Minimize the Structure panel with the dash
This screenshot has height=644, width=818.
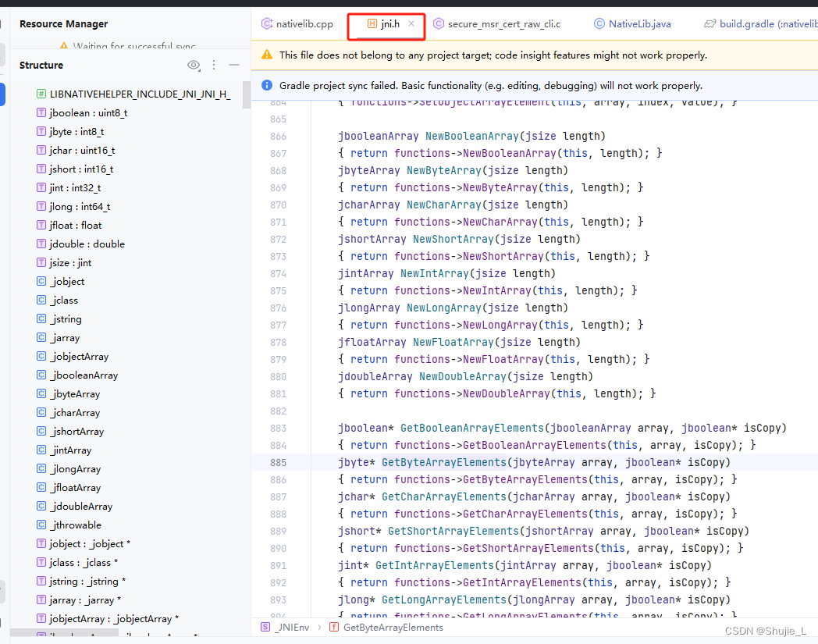[234, 65]
